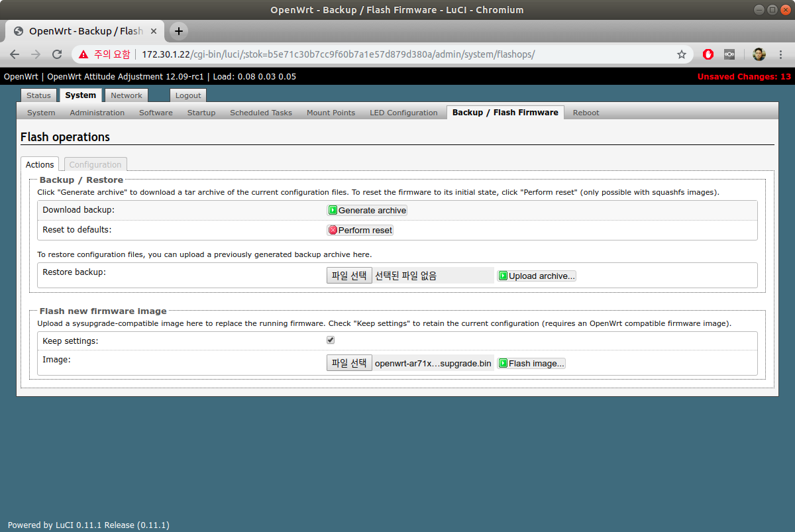Viewport: 795px width, 532px height.
Task: Click the Flash image button
Action: (531, 363)
